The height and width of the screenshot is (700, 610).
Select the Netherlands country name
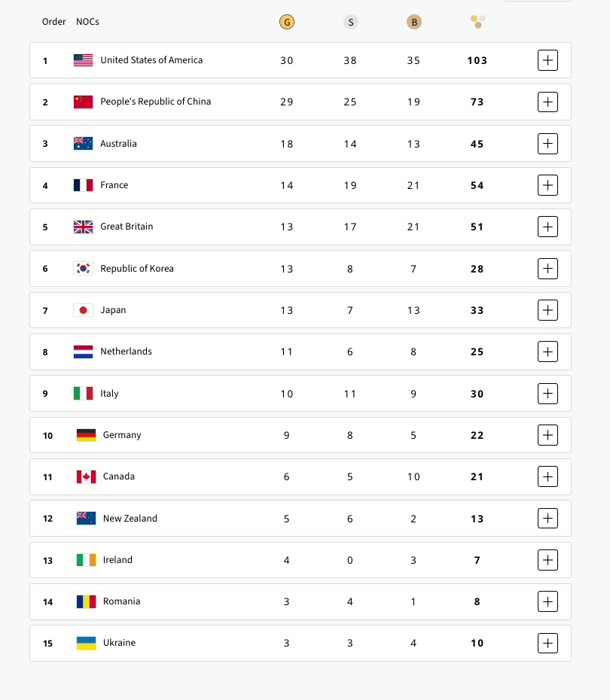point(126,352)
